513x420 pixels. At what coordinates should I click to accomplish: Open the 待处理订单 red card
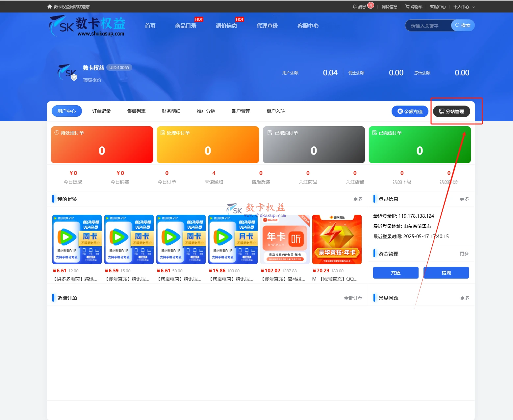point(102,145)
